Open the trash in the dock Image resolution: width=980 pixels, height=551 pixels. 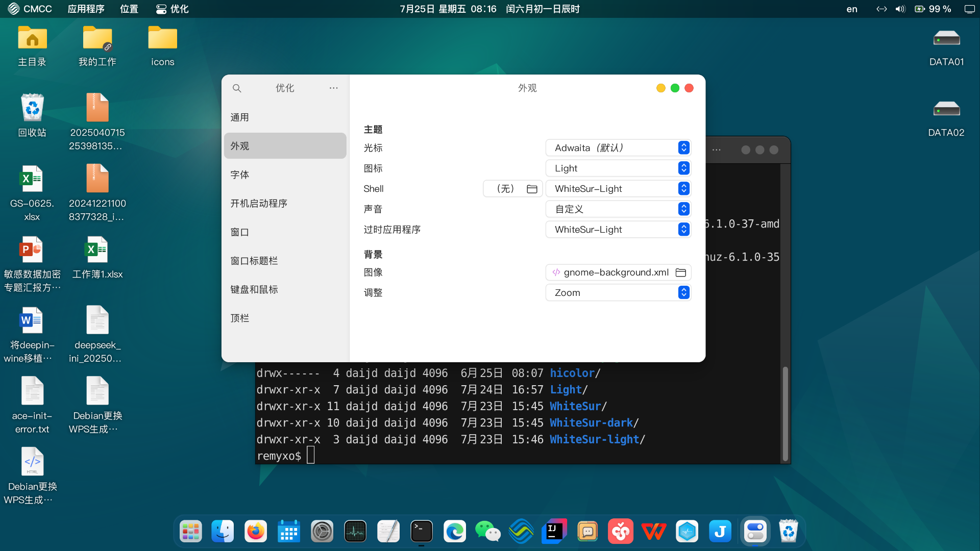[x=788, y=532]
